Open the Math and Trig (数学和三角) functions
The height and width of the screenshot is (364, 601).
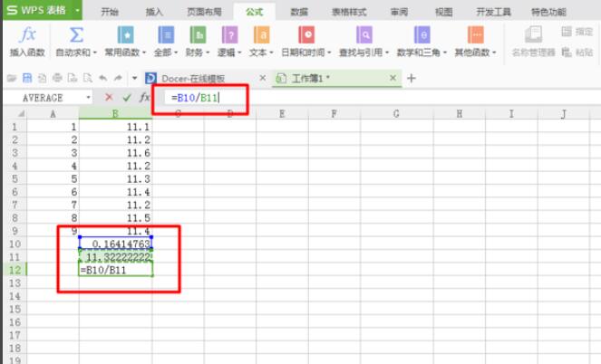pyautogui.click(x=422, y=36)
